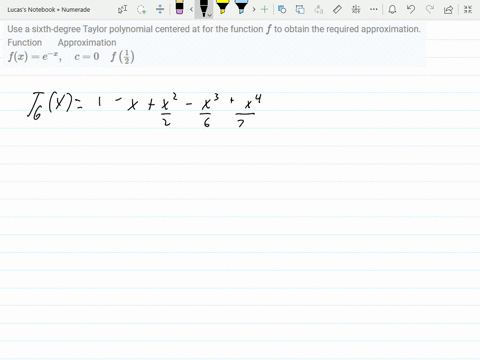Redo the last action
The height and width of the screenshot is (360, 480).
(430, 9)
